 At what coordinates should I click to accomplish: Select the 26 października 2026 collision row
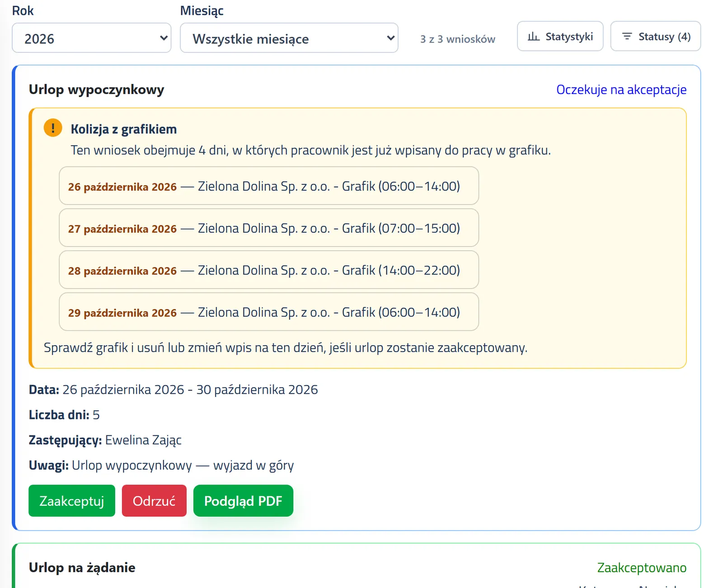(x=269, y=186)
